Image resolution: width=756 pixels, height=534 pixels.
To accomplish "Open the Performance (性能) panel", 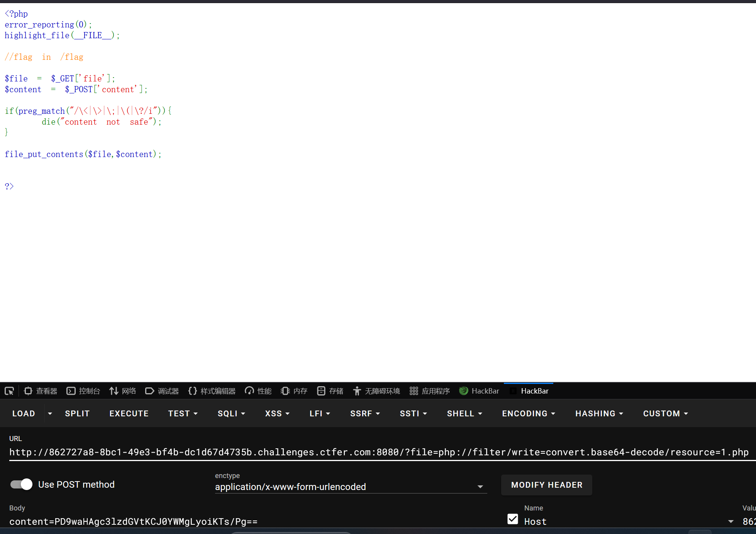I will tap(258, 391).
